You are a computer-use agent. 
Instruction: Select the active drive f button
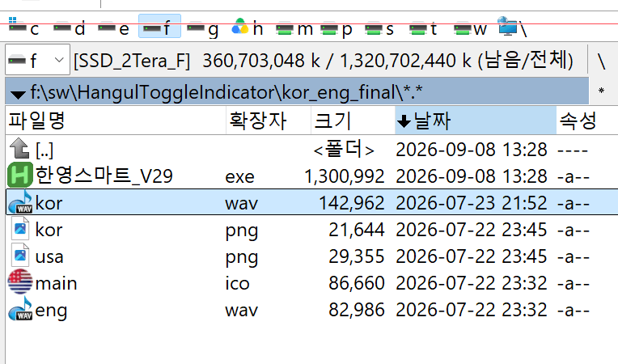tap(159, 27)
